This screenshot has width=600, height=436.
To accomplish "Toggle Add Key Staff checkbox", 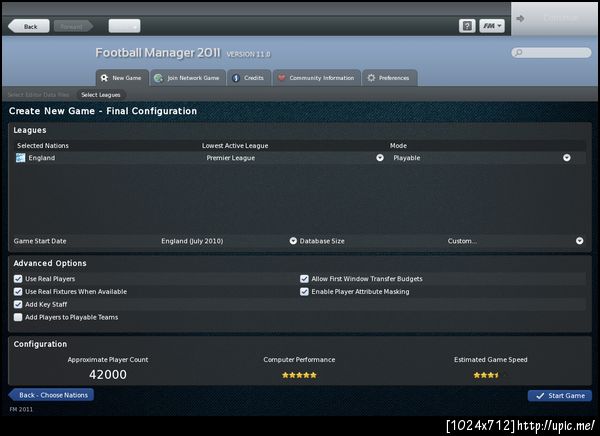I will (x=18, y=304).
